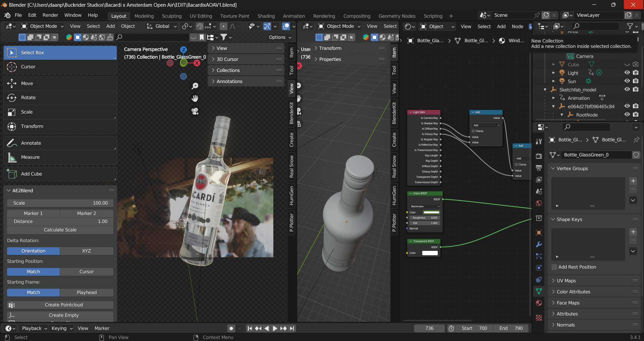Toggle fake user shield for Bottle_GlassGreen_0
The height and width of the screenshot is (341, 644).
pyautogui.click(x=636, y=155)
